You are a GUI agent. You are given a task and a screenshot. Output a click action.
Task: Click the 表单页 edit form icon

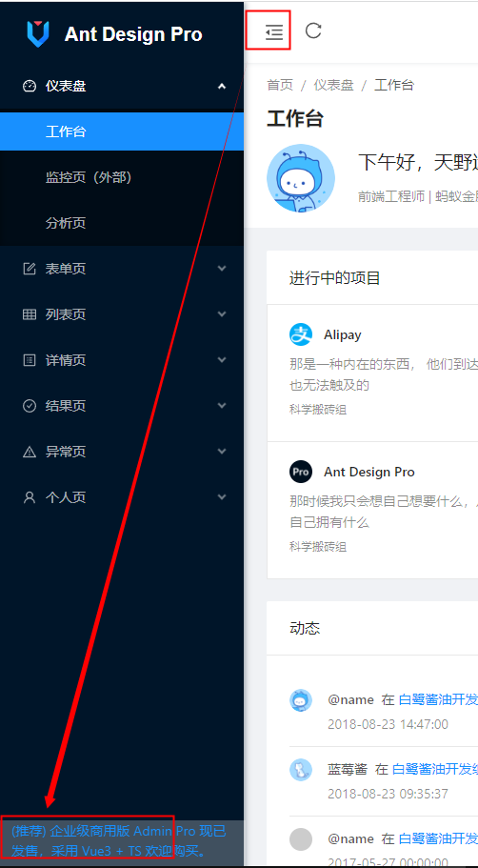pyautogui.click(x=30, y=269)
